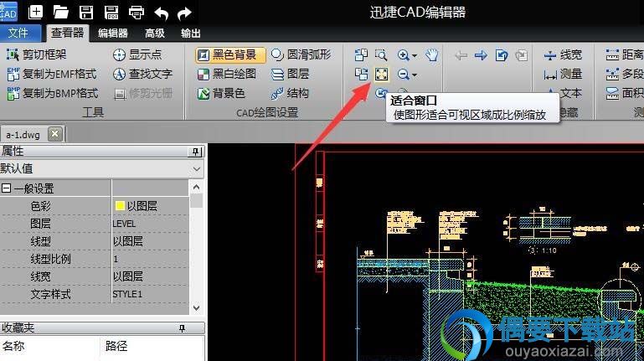Close the a-1.dwg document tab
Image resolution: width=644 pixels, height=361 pixels.
tap(55, 134)
